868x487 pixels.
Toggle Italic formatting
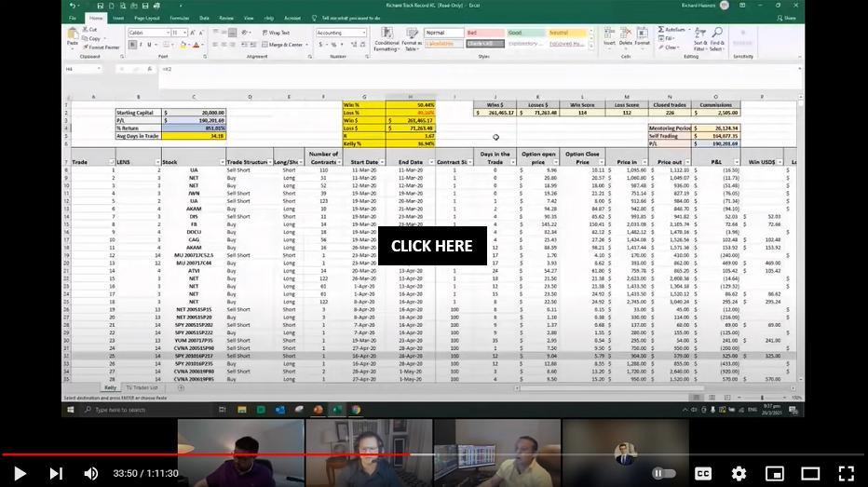(x=141, y=45)
